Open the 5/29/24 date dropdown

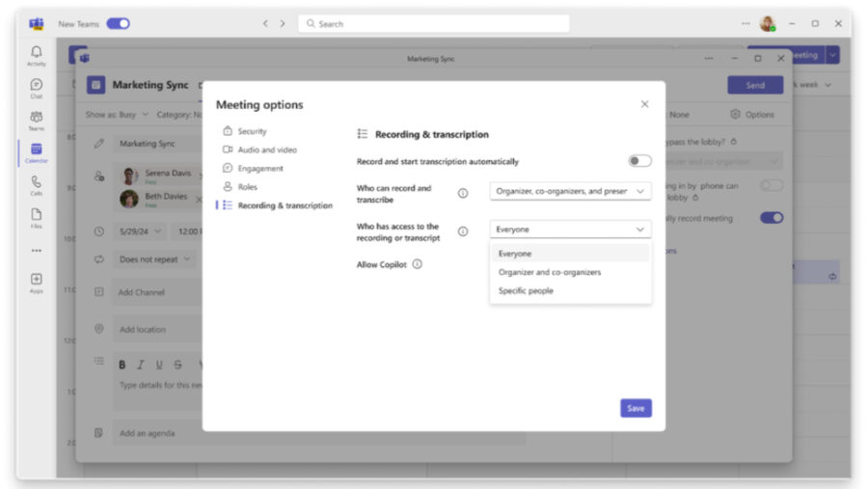tap(140, 231)
